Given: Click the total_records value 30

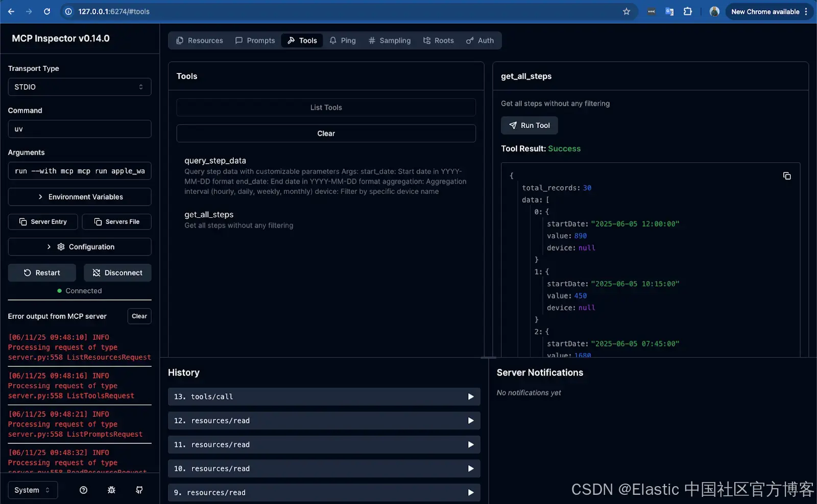Looking at the screenshot, I should tap(587, 188).
